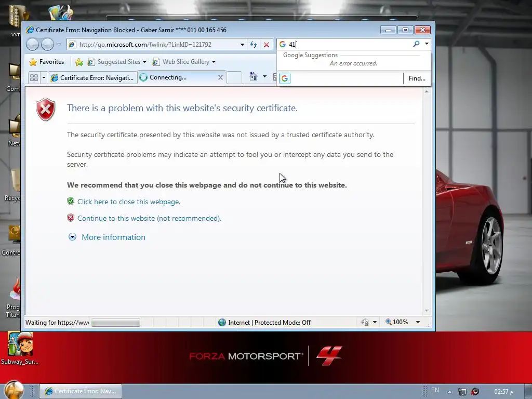Screen dimensions: 532x399
Task: Click the network tray icon
Action: tap(462, 392)
